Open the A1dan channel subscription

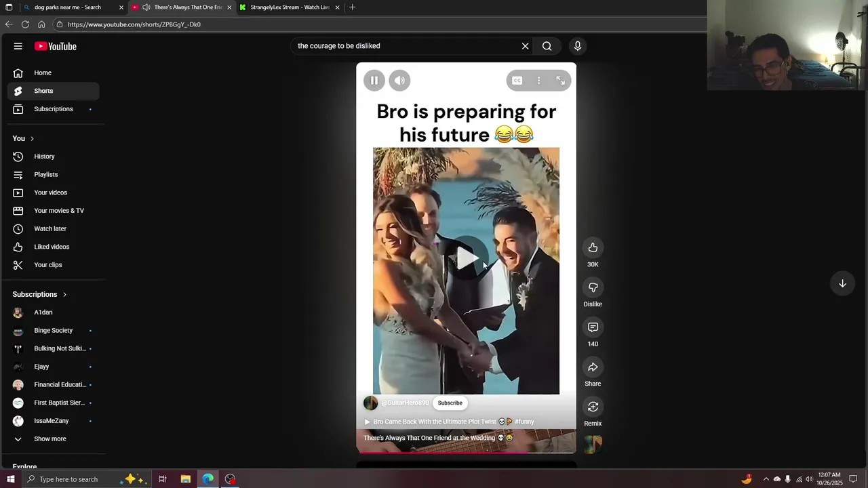pos(53,312)
